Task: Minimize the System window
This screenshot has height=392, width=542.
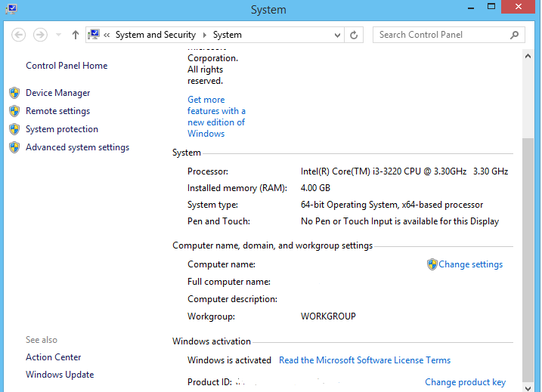Action: (471, 8)
